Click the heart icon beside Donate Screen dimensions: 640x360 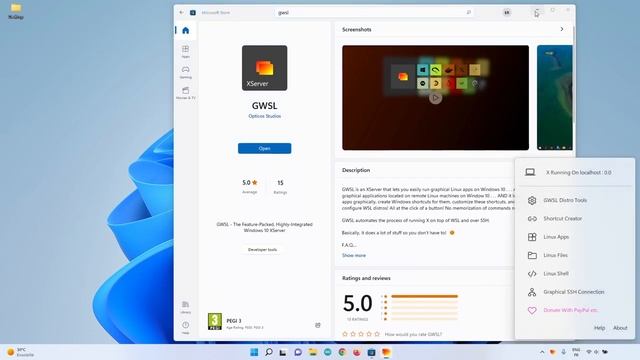532,310
